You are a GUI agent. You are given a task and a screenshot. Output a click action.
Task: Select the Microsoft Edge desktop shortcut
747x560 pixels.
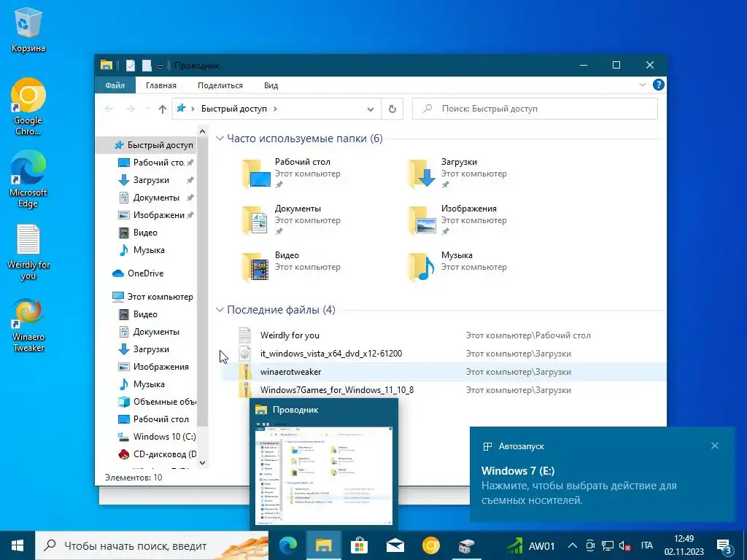point(28,179)
